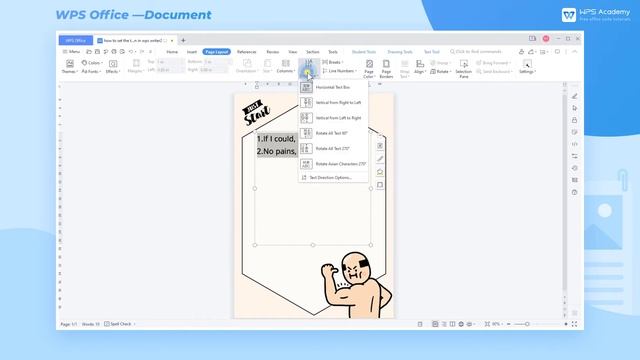Screen dimensions: 640x360
Task: Open the Menu button
Action: pyautogui.click(x=71, y=52)
